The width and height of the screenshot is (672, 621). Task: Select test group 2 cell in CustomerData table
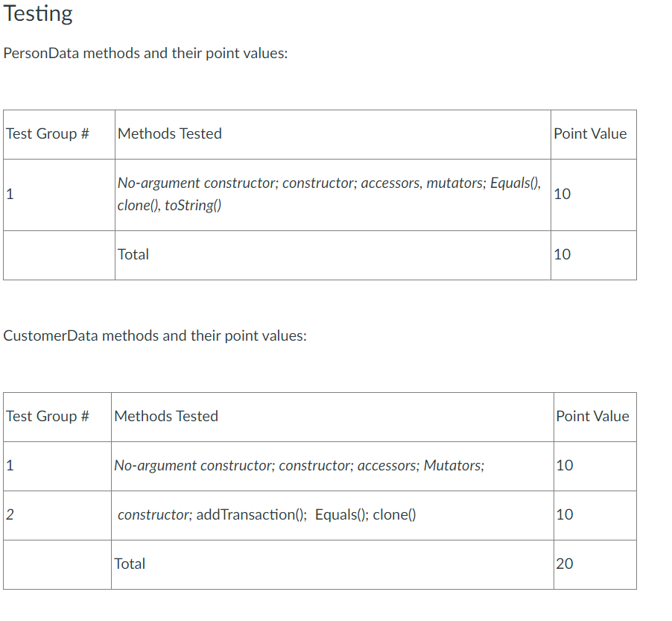(10, 514)
